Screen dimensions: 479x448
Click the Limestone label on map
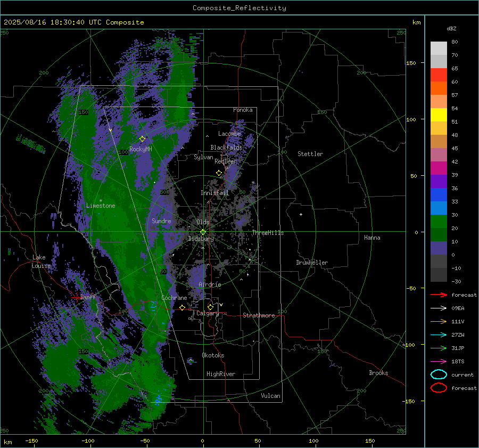(101, 206)
